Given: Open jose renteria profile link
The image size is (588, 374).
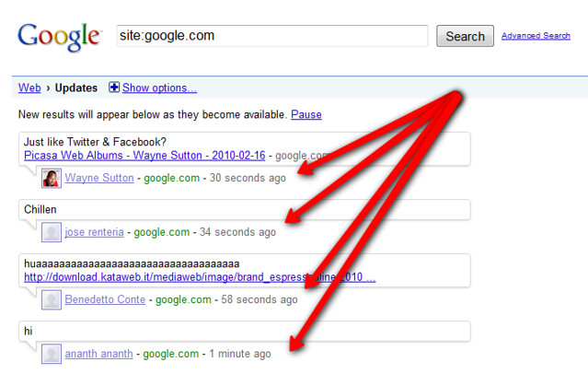Looking at the screenshot, I should coord(94,232).
